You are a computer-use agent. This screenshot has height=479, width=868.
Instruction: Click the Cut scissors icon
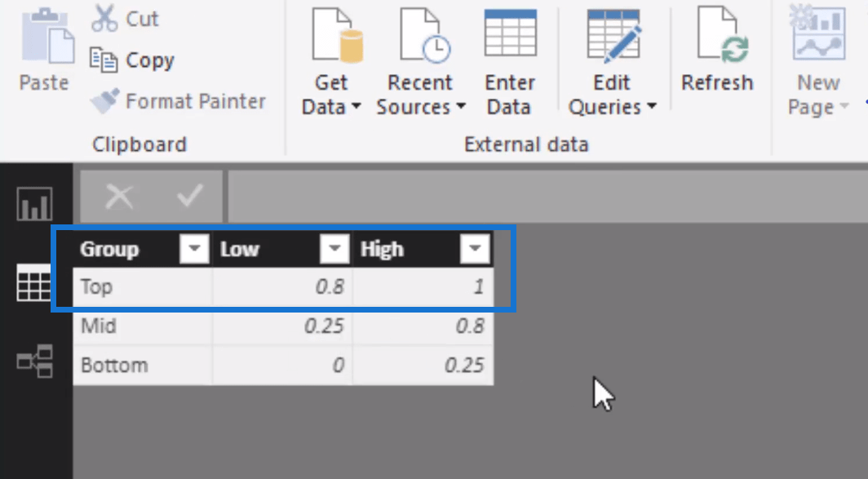pyautogui.click(x=104, y=18)
